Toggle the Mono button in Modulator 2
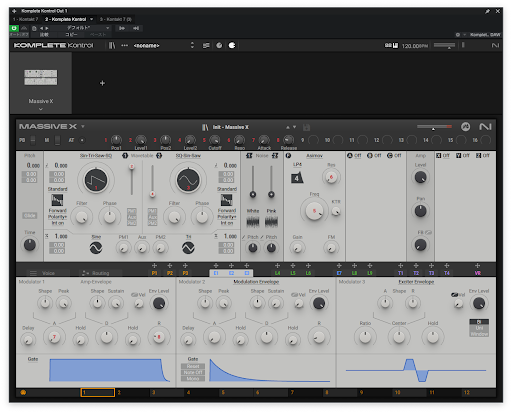The image size is (512, 413). pos(193,379)
